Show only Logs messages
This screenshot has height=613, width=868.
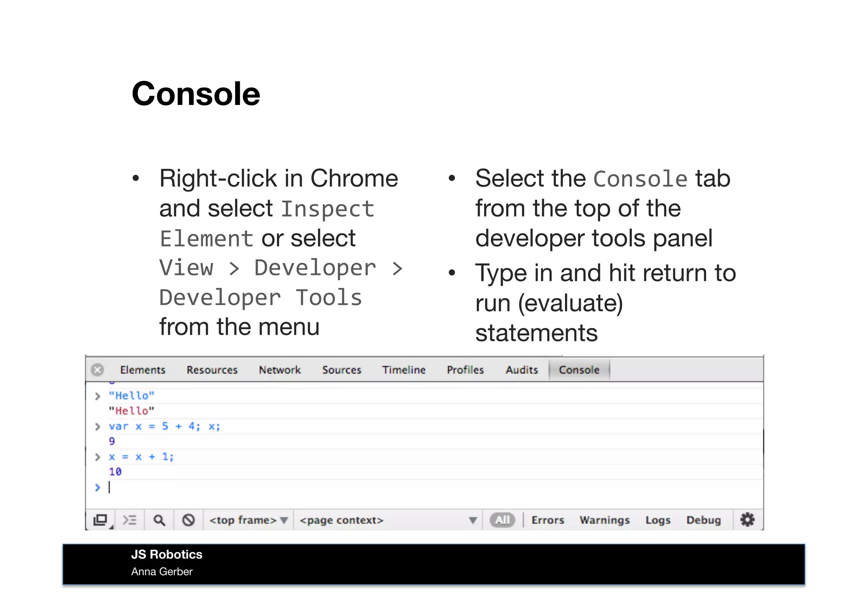click(658, 520)
